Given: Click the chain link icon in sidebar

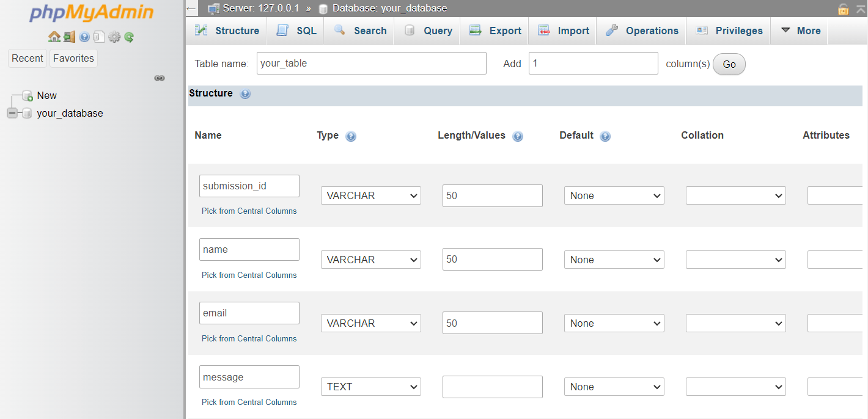Looking at the screenshot, I should [160, 78].
